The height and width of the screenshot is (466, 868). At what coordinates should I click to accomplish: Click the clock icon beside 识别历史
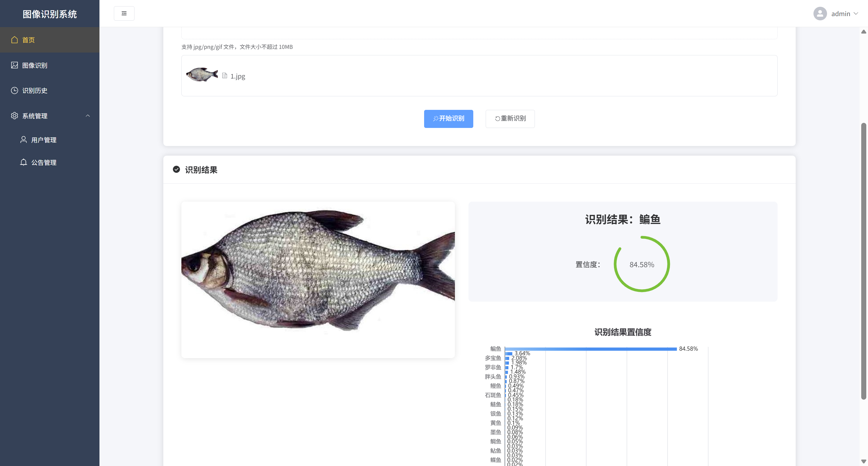click(14, 90)
